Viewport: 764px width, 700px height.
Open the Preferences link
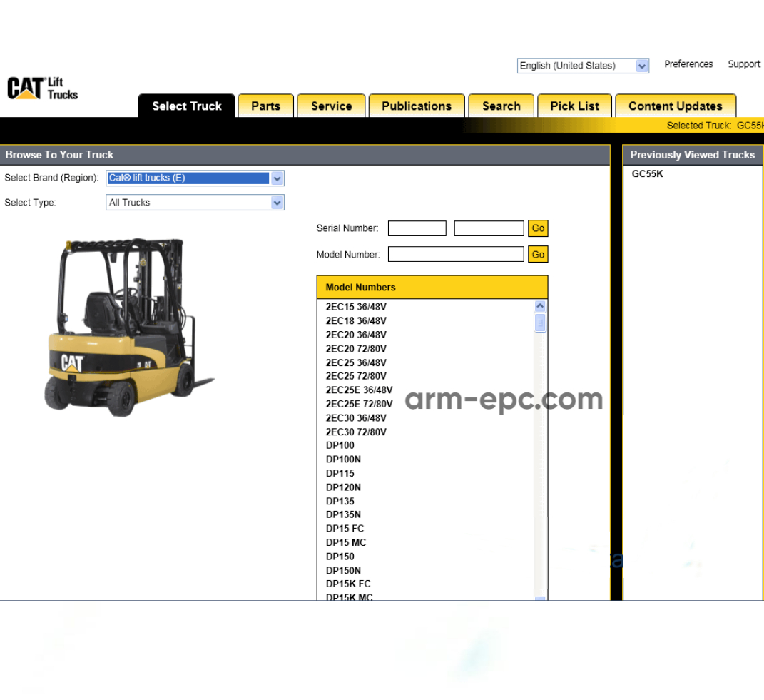pyautogui.click(x=688, y=64)
